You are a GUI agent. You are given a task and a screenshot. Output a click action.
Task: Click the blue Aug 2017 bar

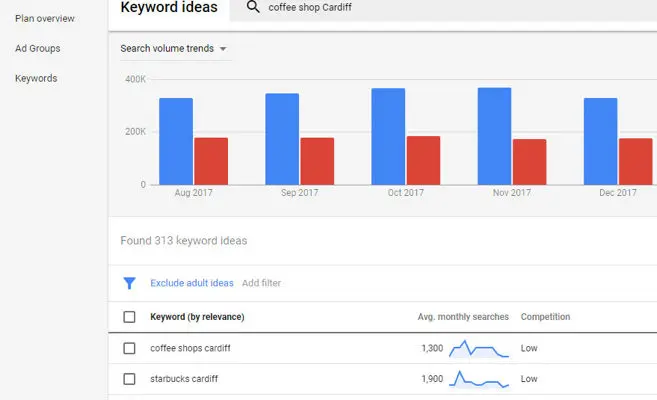pyautogui.click(x=176, y=142)
